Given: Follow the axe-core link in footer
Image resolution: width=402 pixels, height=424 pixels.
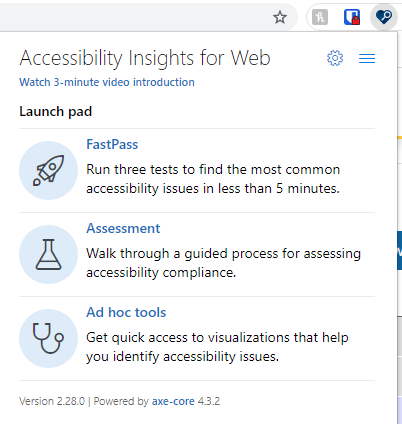Looking at the screenshot, I should click(173, 401).
